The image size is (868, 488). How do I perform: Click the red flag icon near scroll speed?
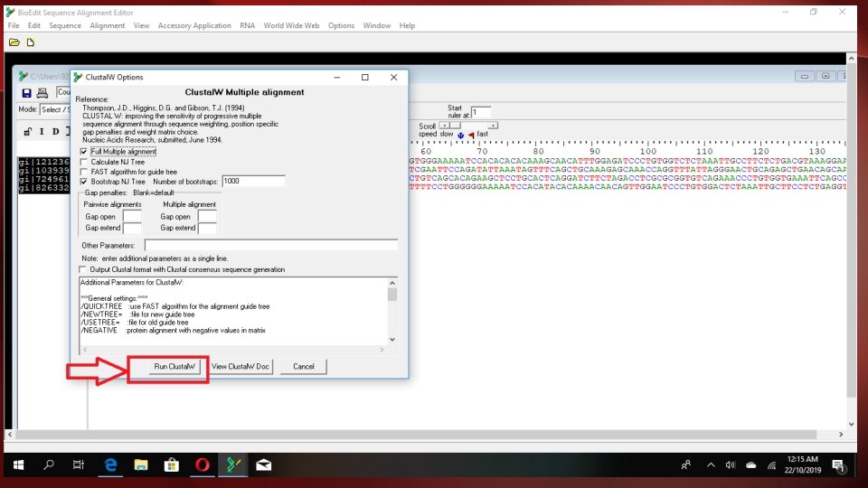[471, 135]
